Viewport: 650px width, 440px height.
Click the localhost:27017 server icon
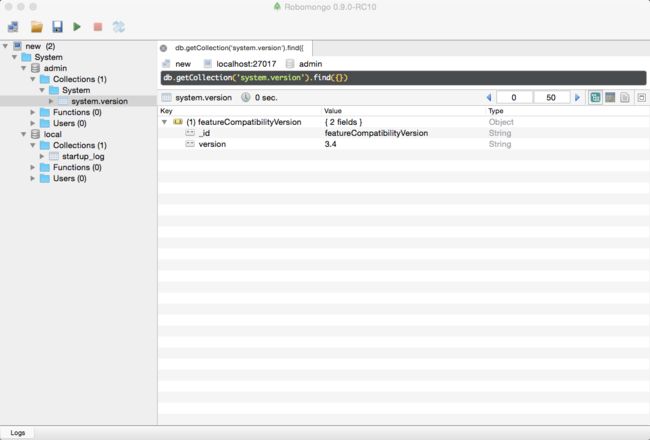tap(208, 64)
